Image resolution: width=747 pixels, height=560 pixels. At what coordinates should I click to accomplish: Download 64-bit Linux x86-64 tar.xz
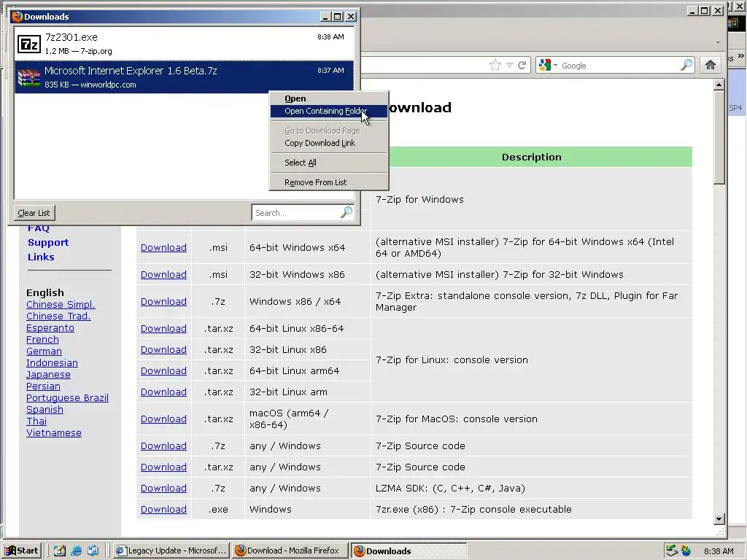[163, 329]
